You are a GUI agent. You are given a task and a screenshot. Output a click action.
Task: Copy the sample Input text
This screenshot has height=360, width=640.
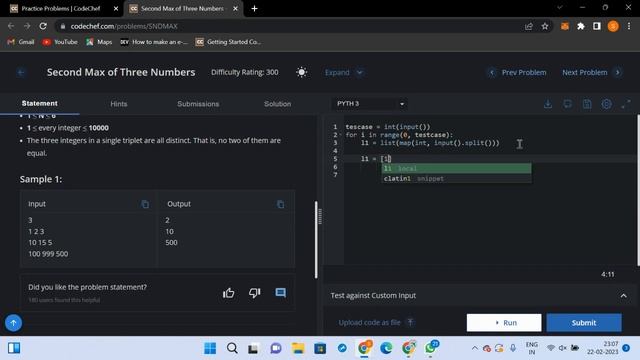145,204
